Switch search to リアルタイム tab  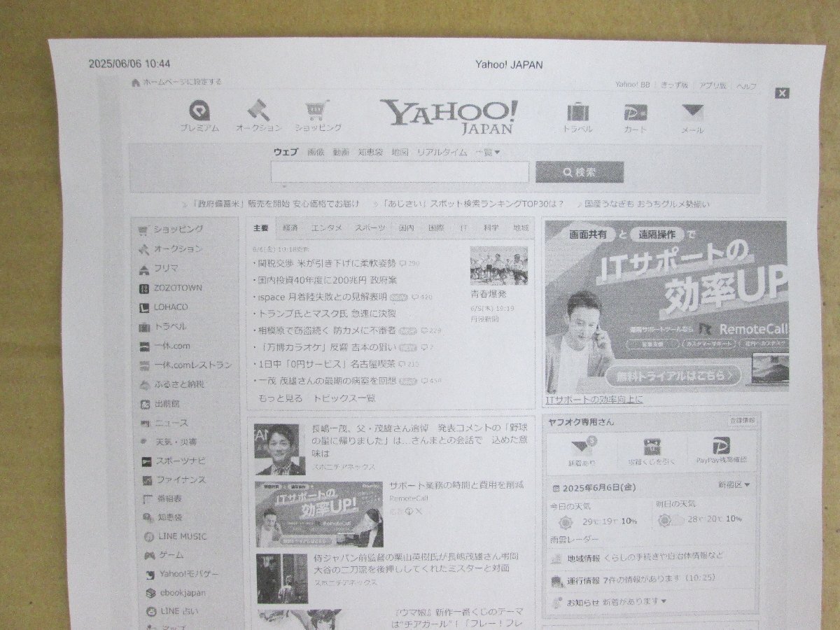click(442, 152)
